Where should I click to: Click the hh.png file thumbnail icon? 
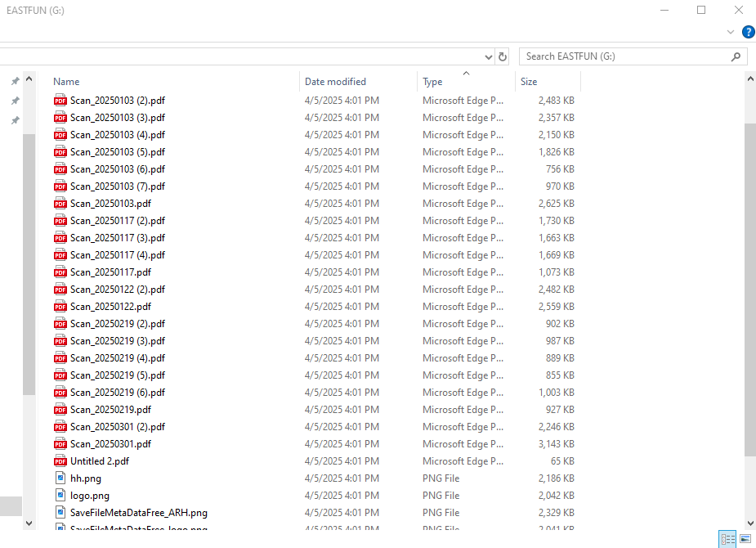pos(60,478)
